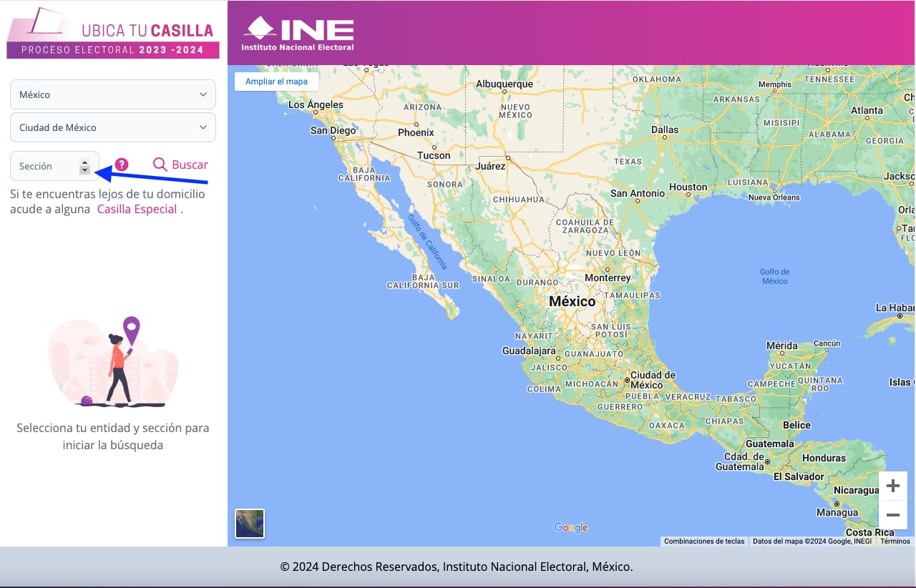Image resolution: width=916 pixels, height=588 pixels.
Task: Open the México country dropdown
Action: 113,94
